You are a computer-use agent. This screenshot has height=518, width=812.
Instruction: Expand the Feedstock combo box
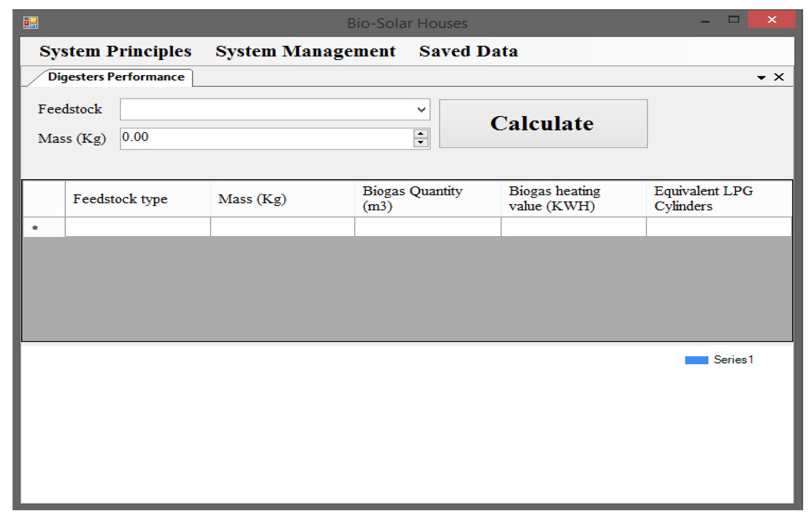pyautogui.click(x=421, y=110)
